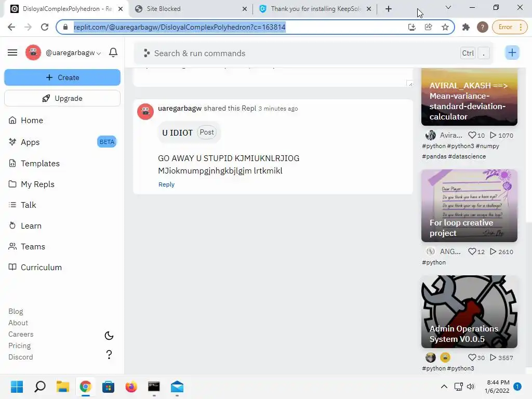This screenshot has height=399, width=532.
Task: Open the Discord link
Action: pyautogui.click(x=21, y=357)
